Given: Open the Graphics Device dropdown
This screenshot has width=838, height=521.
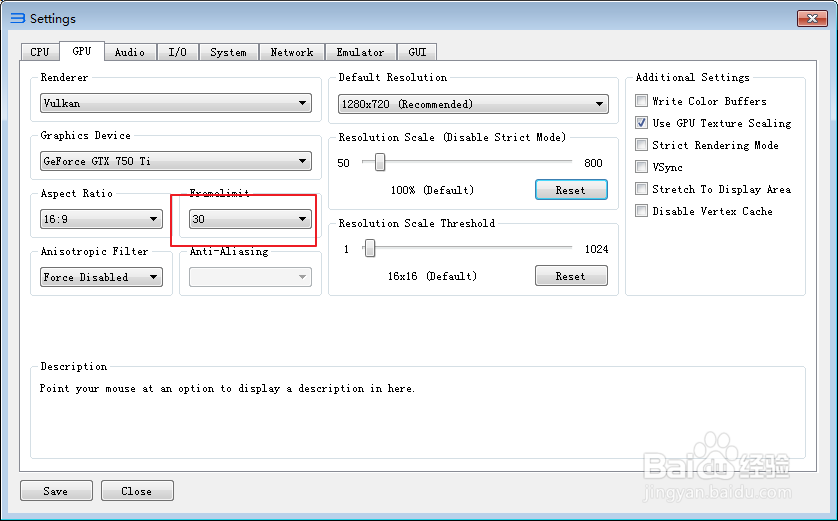Looking at the screenshot, I should tap(176, 161).
